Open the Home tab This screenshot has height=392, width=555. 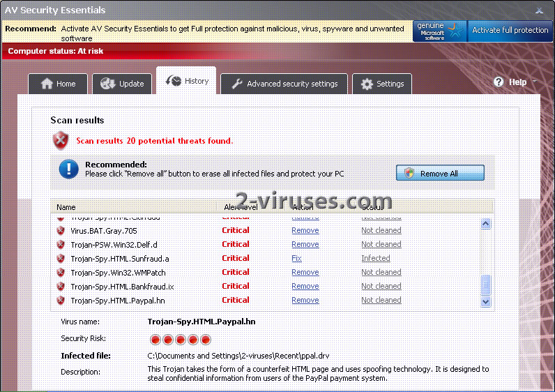(x=58, y=84)
